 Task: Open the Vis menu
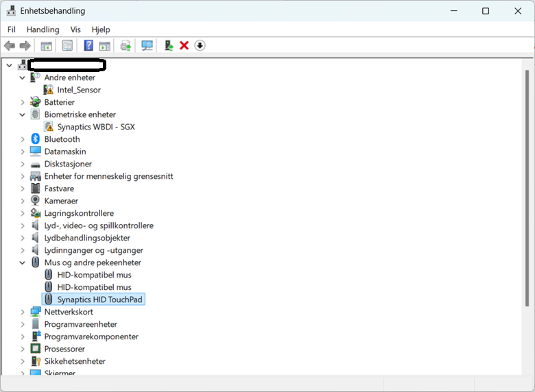pyautogui.click(x=75, y=29)
